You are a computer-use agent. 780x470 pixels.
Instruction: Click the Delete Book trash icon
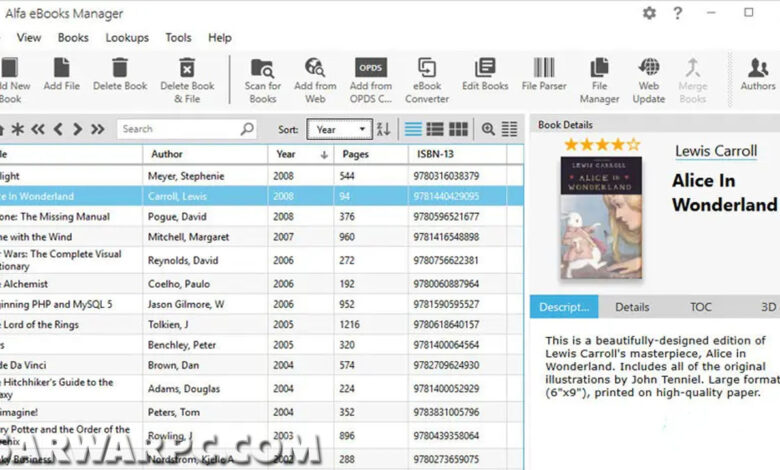(120, 68)
